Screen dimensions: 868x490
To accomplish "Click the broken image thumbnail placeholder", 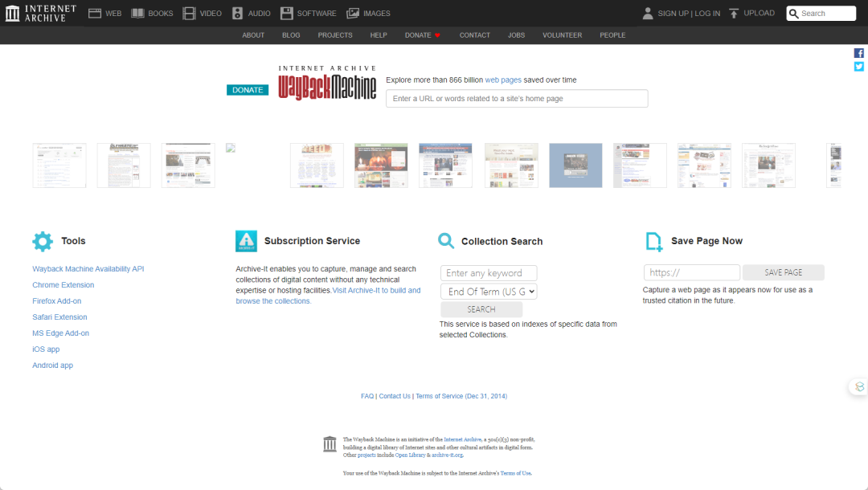I will pyautogui.click(x=231, y=148).
